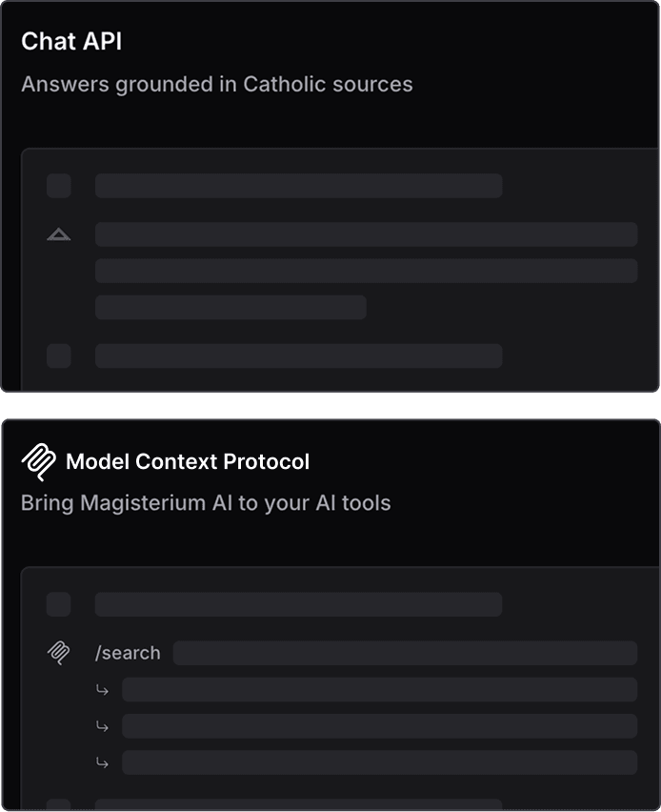Click the small MCP icon beside /search
Screen dimensions: 661x812
tap(59, 653)
